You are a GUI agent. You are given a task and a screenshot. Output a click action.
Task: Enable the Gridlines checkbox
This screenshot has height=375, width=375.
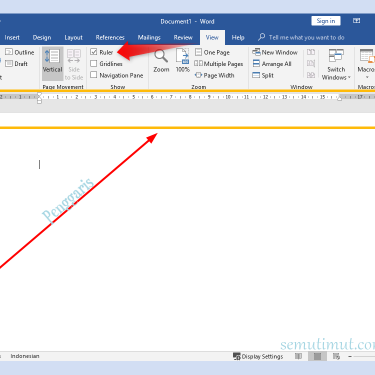pyautogui.click(x=94, y=63)
